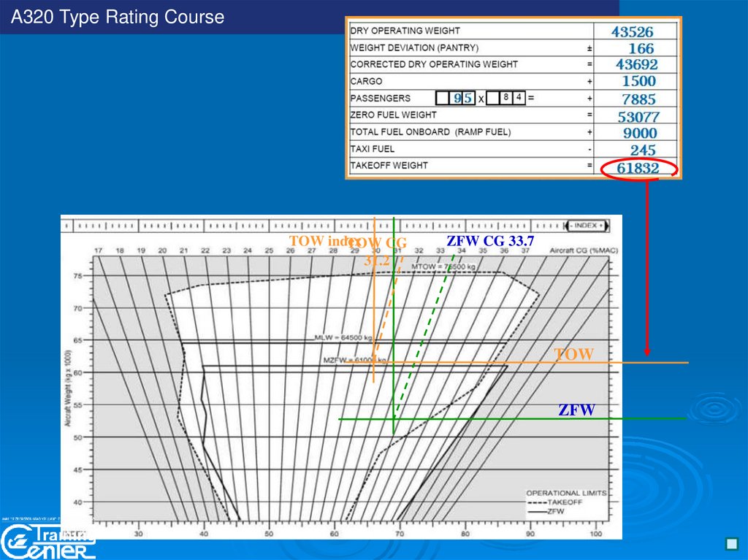Click the Operational Limits legend box
The width and height of the screenshot is (748, 560).
[565, 502]
